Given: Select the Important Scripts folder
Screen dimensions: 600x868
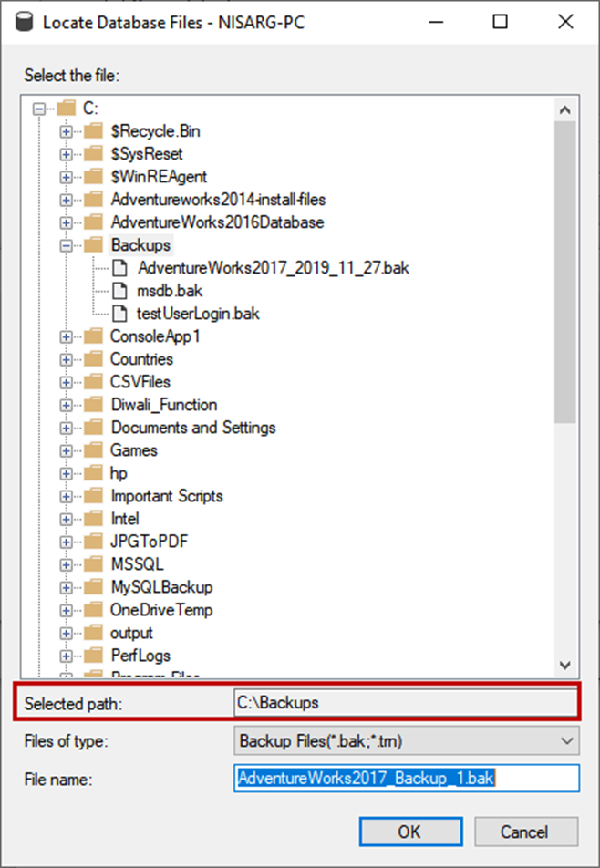Looking at the screenshot, I should pyautogui.click(x=166, y=496).
